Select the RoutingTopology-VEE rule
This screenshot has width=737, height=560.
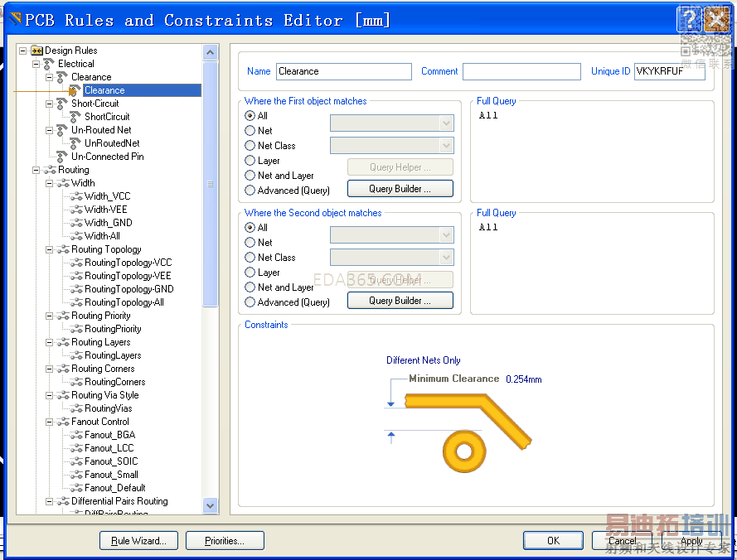tap(128, 276)
